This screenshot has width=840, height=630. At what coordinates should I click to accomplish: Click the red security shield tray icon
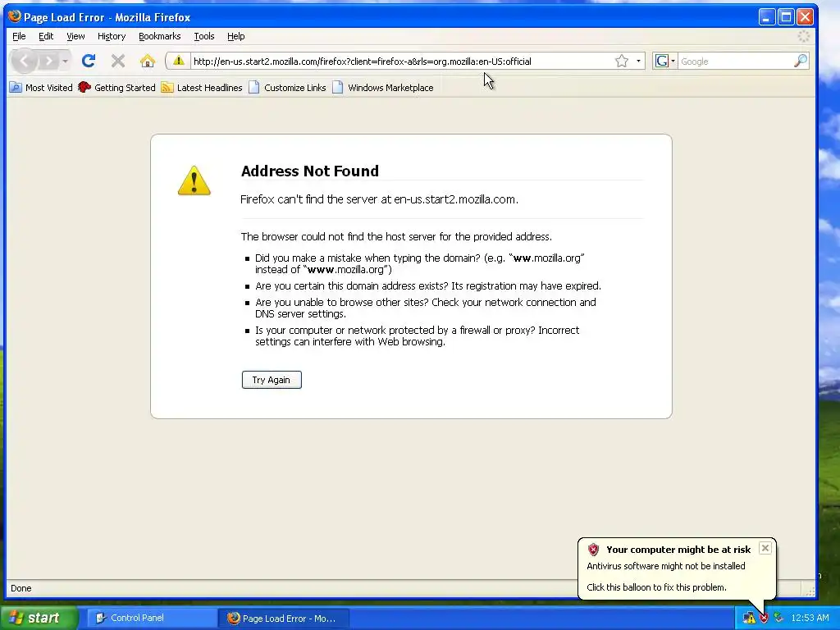coord(764,619)
